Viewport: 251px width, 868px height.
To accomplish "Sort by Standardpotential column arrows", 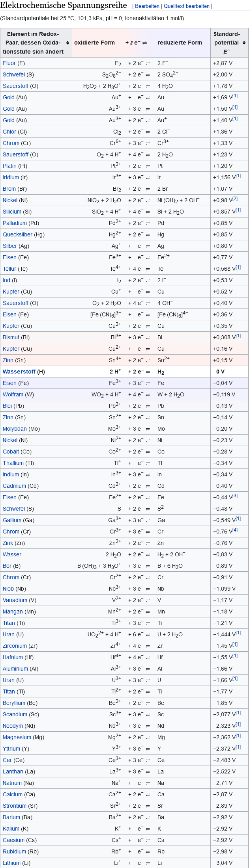I will pos(244,43).
